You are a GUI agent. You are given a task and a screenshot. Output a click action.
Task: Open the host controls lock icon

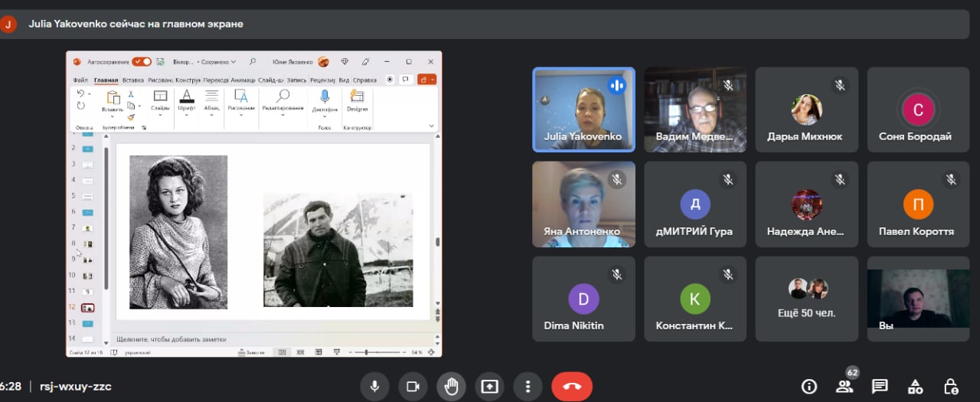951,386
